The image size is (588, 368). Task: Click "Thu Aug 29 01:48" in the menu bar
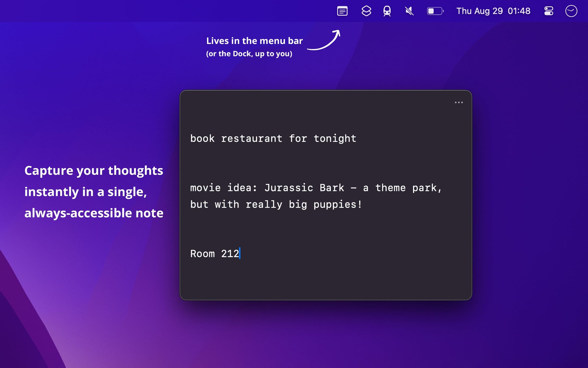[493, 11]
